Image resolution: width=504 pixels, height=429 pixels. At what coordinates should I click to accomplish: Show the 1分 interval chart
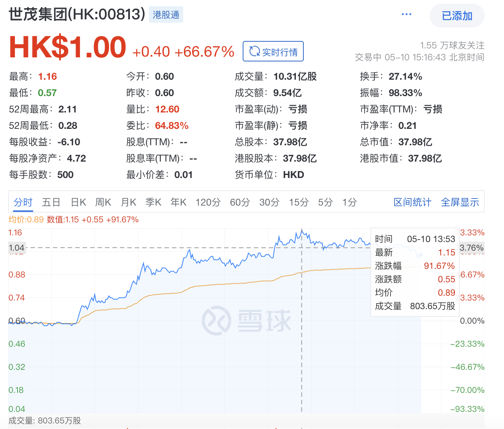pyautogui.click(x=350, y=202)
